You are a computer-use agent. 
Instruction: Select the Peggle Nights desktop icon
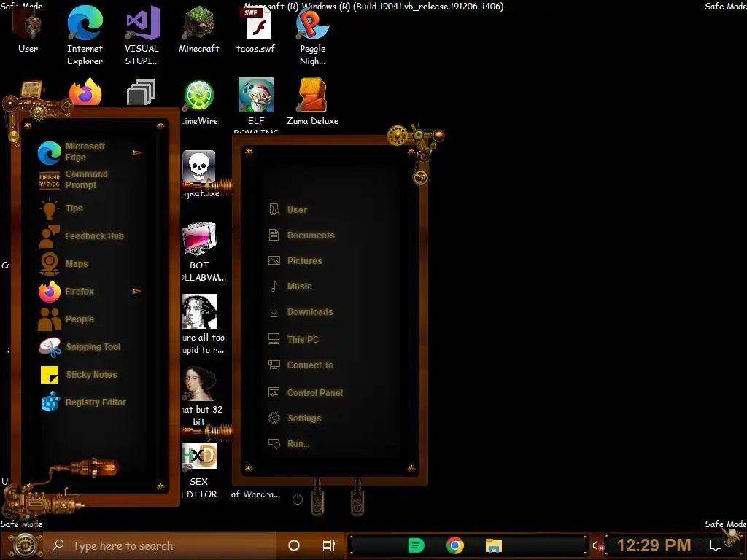click(x=312, y=35)
